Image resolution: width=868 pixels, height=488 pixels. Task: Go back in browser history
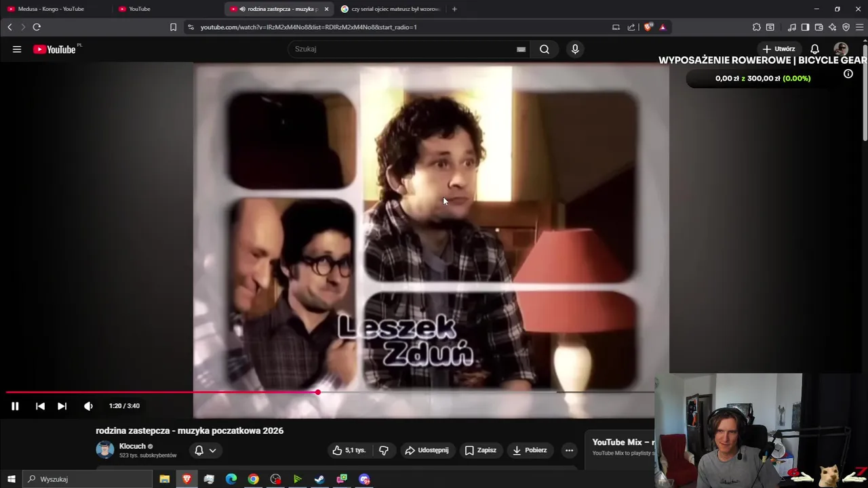pos(9,27)
